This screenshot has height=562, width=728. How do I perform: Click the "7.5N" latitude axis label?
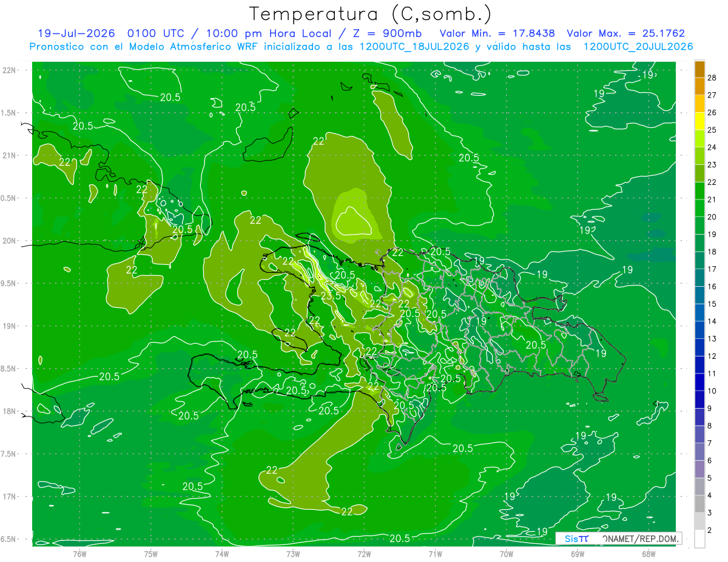click(x=9, y=454)
